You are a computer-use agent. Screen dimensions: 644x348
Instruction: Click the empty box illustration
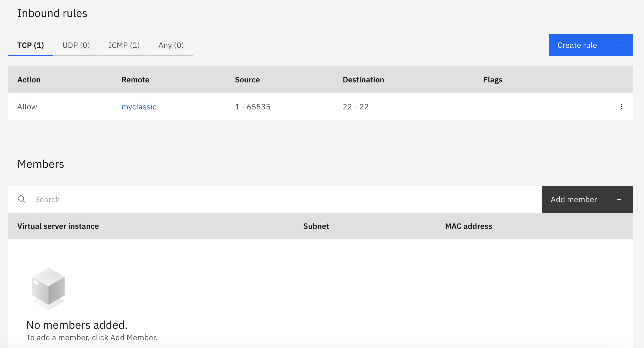[49, 288]
